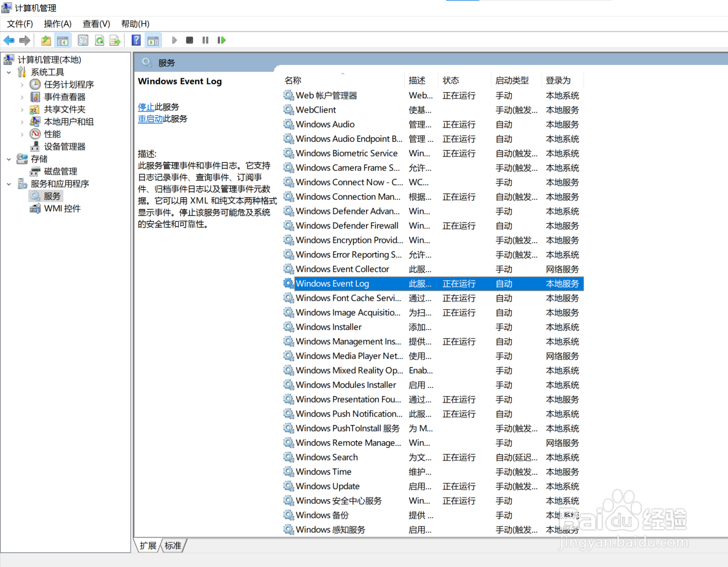Click the 任务计划程序 clock icon
Screen dimensions: 728x567
point(35,84)
